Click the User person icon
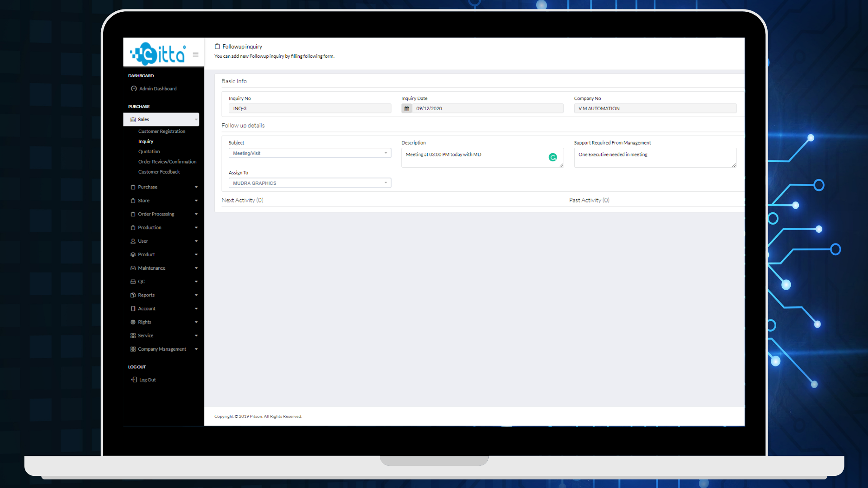 (133, 241)
